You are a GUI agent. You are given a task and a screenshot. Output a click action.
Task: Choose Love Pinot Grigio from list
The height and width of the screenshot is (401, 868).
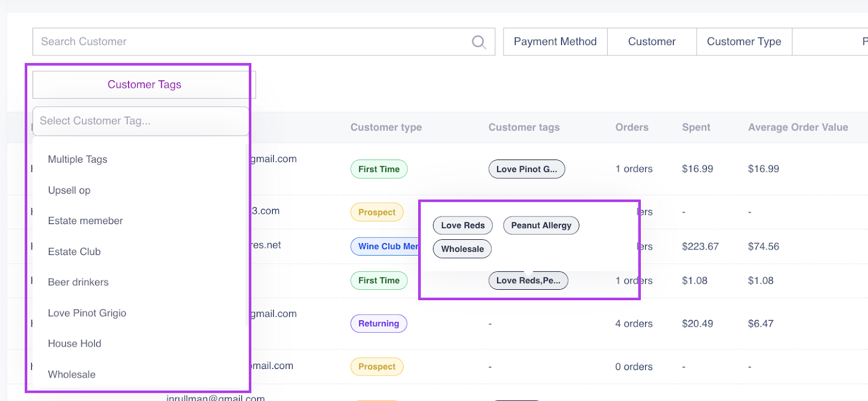pyautogui.click(x=87, y=313)
